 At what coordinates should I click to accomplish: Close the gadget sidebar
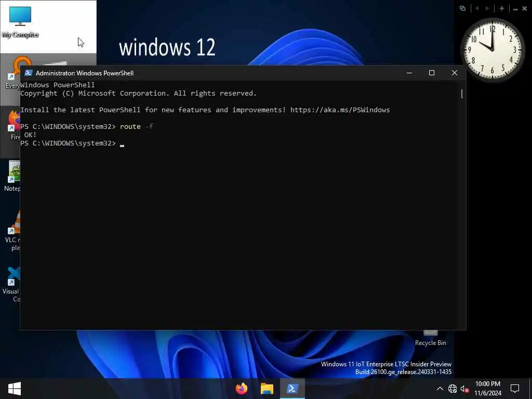[x=524, y=8]
